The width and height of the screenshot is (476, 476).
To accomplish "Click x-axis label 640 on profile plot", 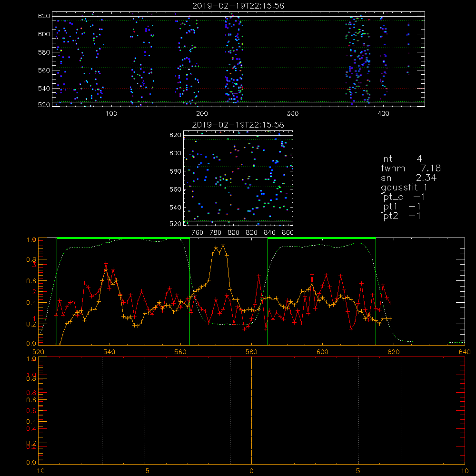I will pyautogui.click(x=465, y=352).
